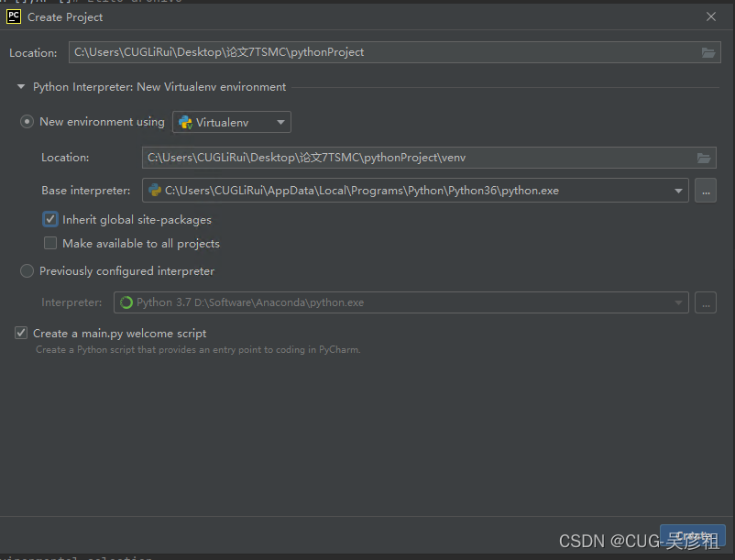Image resolution: width=735 pixels, height=560 pixels.
Task: Collapse the Python Interpreter section
Action: tap(21, 87)
